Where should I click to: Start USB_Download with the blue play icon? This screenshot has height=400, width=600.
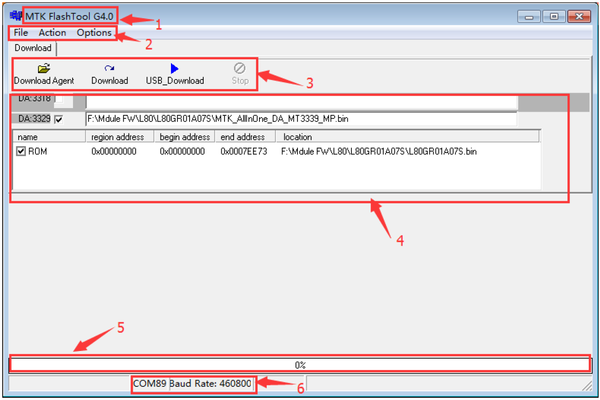174,68
